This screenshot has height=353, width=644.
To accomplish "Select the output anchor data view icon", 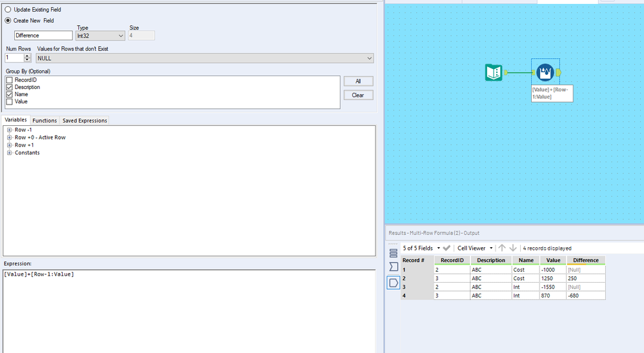I will [394, 283].
